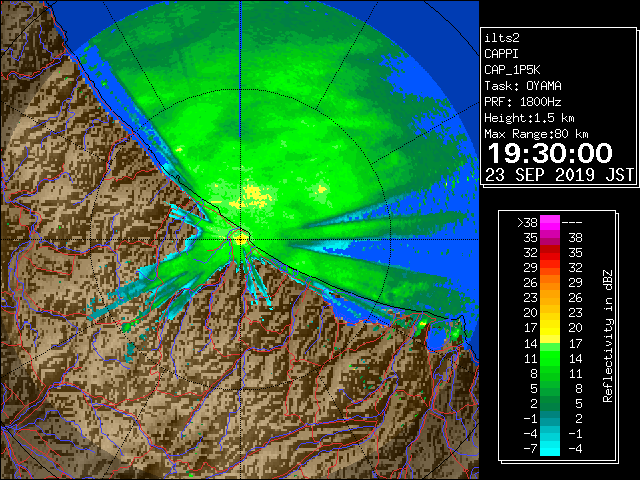
Task: Click the '23 SEP 2019 JST' date
Action: (559, 175)
